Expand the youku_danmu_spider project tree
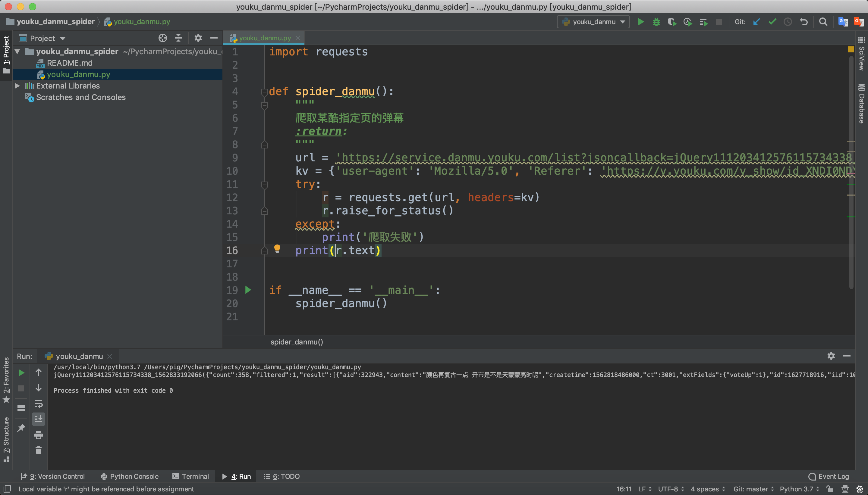The image size is (868, 495). coord(18,51)
